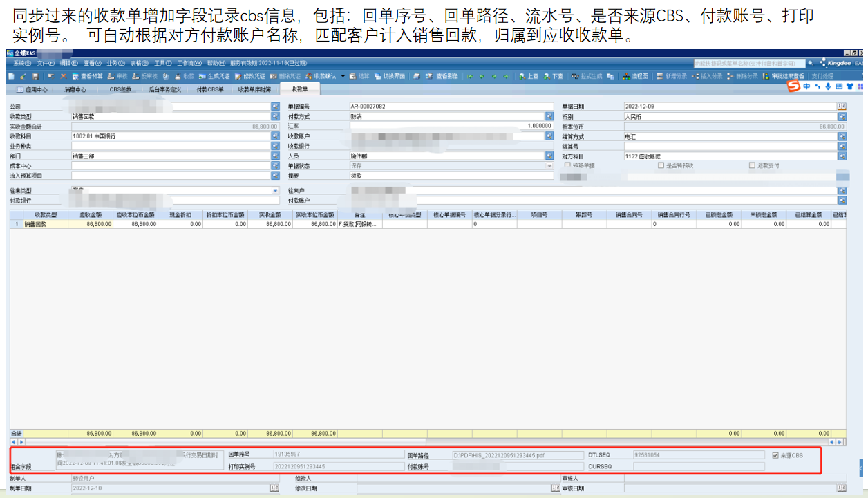
Task: Click the printer icon in toolbar
Action: [x=417, y=75]
